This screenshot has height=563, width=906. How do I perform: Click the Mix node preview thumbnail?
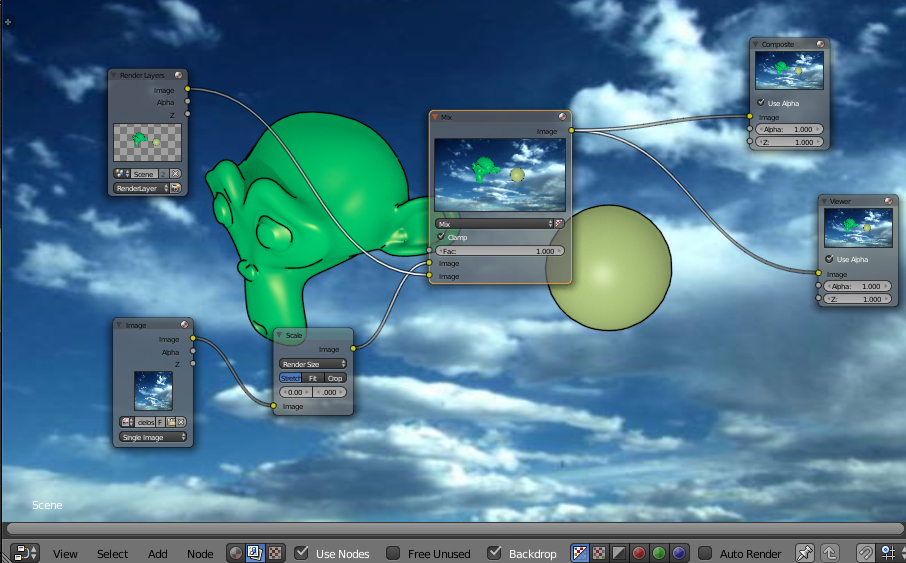500,175
